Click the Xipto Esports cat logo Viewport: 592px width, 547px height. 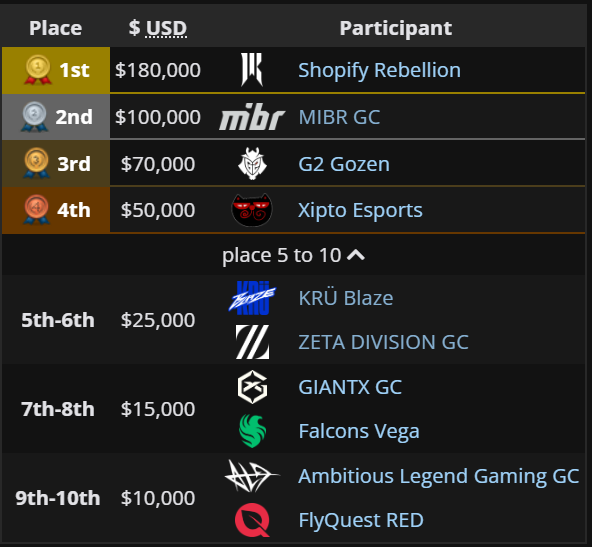pos(252,210)
